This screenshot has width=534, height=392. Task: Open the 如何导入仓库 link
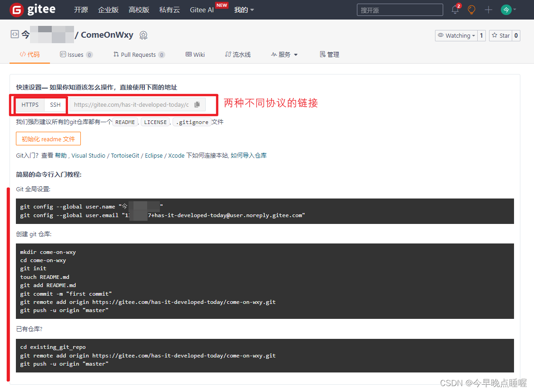pyautogui.click(x=249, y=155)
